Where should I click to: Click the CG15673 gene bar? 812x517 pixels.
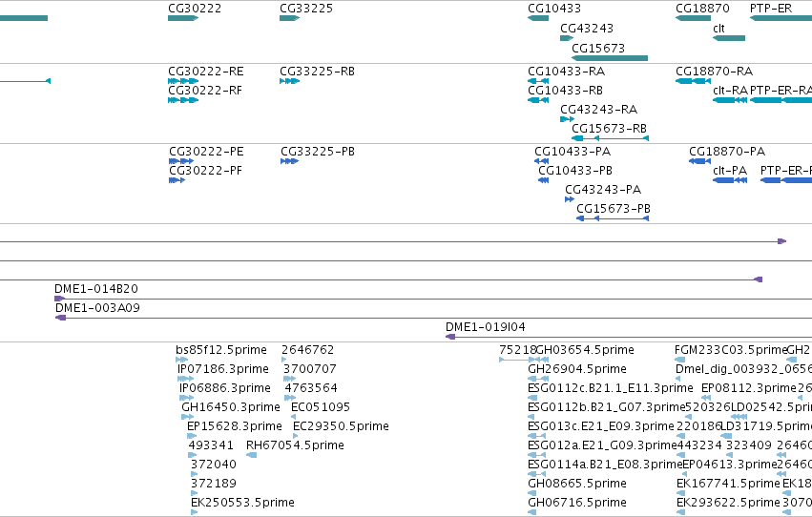pos(610,58)
